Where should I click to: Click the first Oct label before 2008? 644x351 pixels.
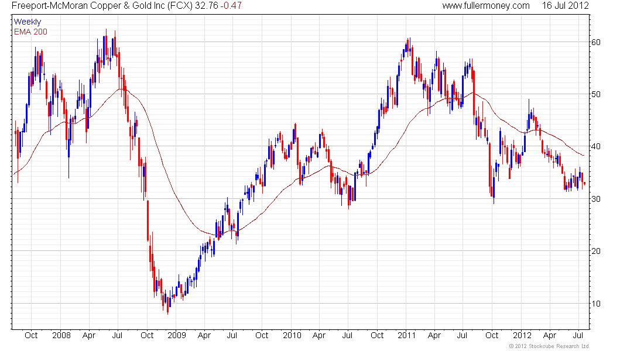pos(31,335)
